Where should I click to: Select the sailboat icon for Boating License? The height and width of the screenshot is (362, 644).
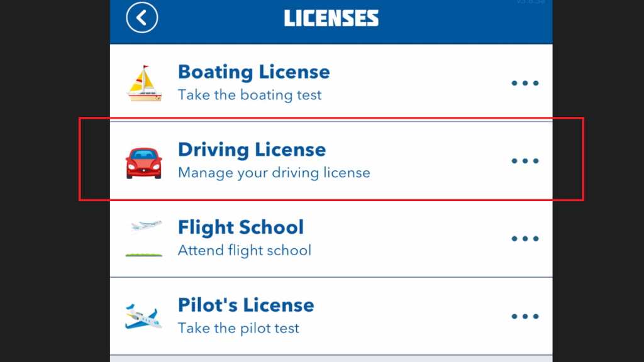tap(145, 82)
